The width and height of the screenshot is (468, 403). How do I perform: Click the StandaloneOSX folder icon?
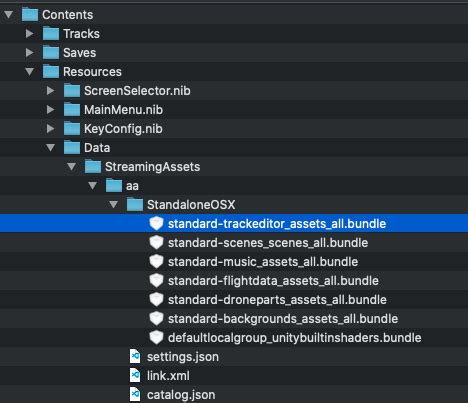[x=135, y=204]
